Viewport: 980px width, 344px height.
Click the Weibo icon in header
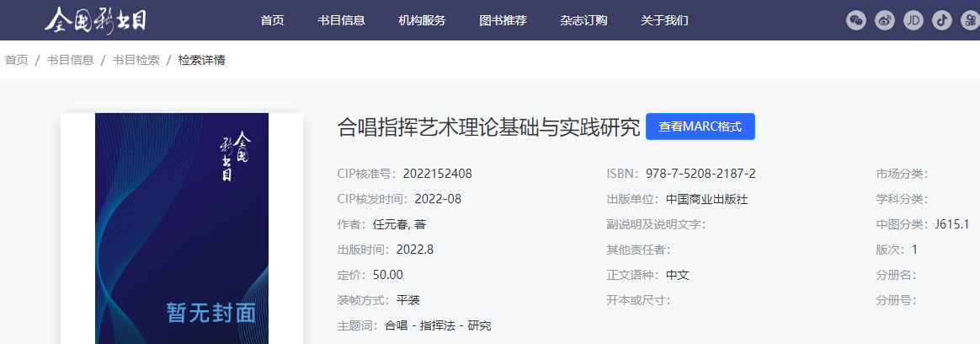click(x=884, y=20)
